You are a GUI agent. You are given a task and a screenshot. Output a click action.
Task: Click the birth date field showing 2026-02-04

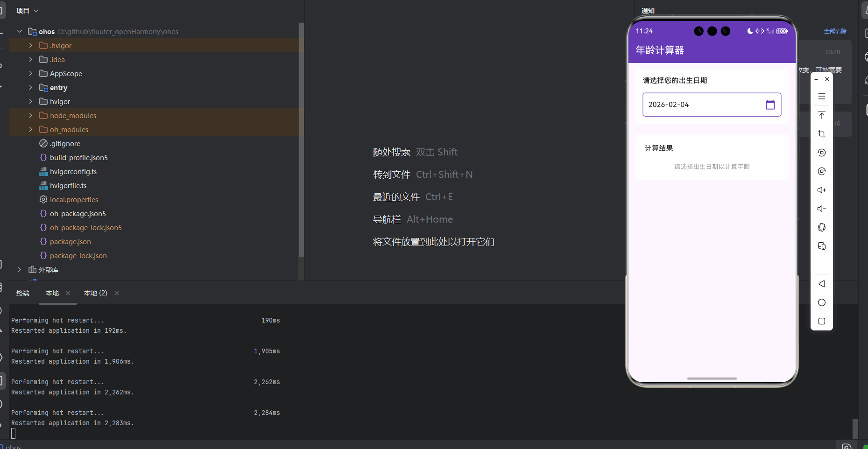[x=712, y=105]
